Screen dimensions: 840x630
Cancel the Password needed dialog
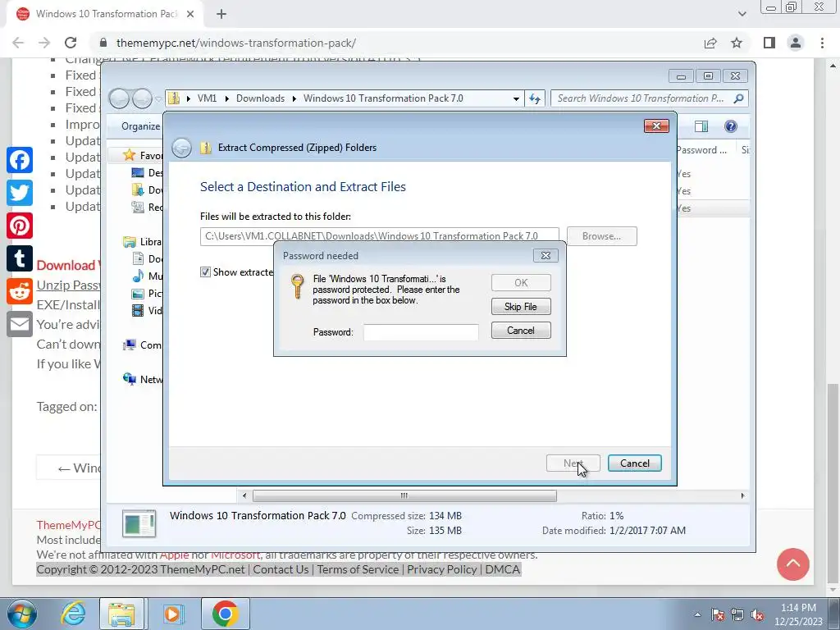click(521, 331)
